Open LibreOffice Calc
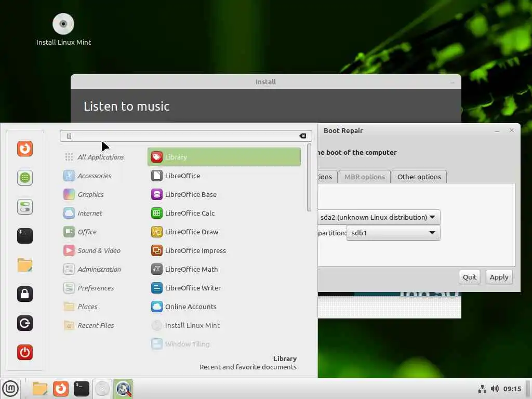The width and height of the screenshot is (532, 399). pos(224,213)
